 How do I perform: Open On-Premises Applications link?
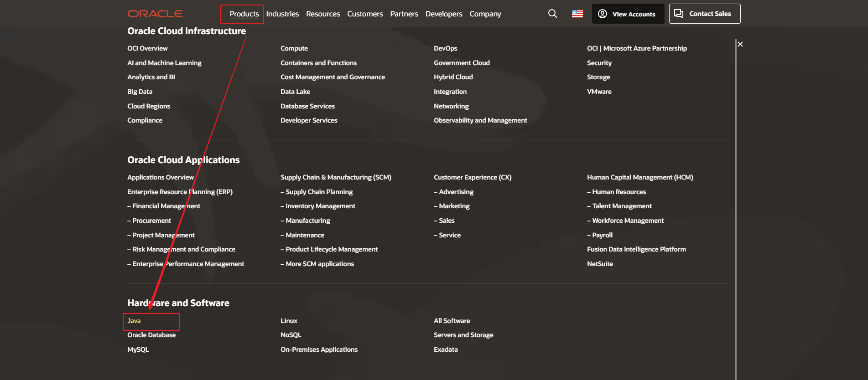[319, 349]
